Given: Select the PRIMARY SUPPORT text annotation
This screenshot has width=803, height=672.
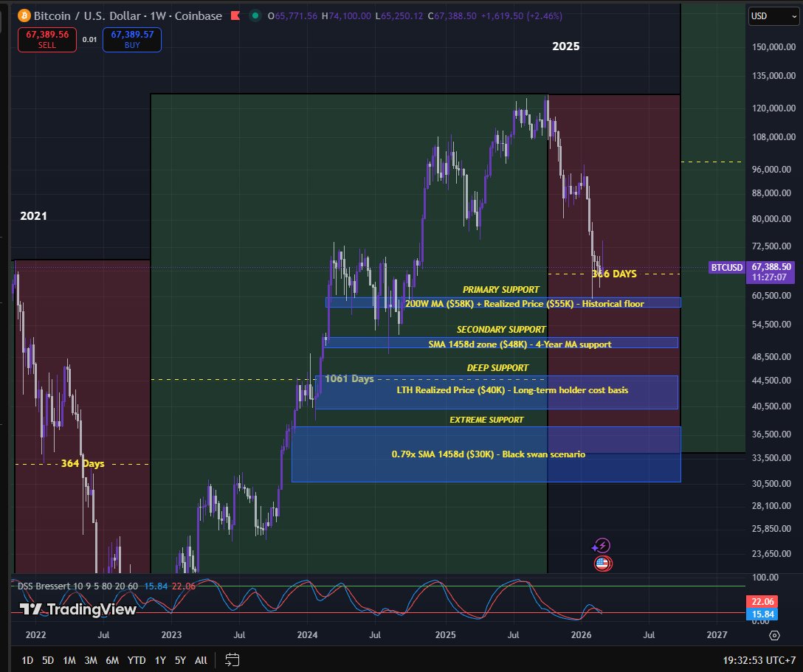Looking at the screenshot, I should tap(501, 290).
